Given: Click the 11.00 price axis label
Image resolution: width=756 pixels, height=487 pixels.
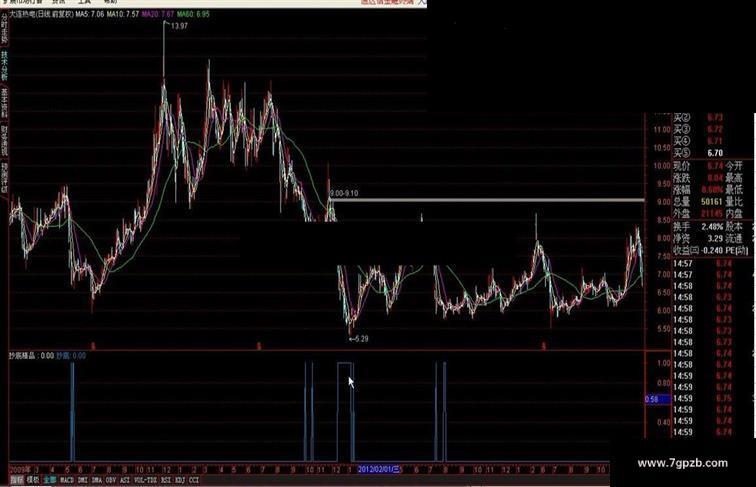Looking at the screenshot, I should [662, 130].
